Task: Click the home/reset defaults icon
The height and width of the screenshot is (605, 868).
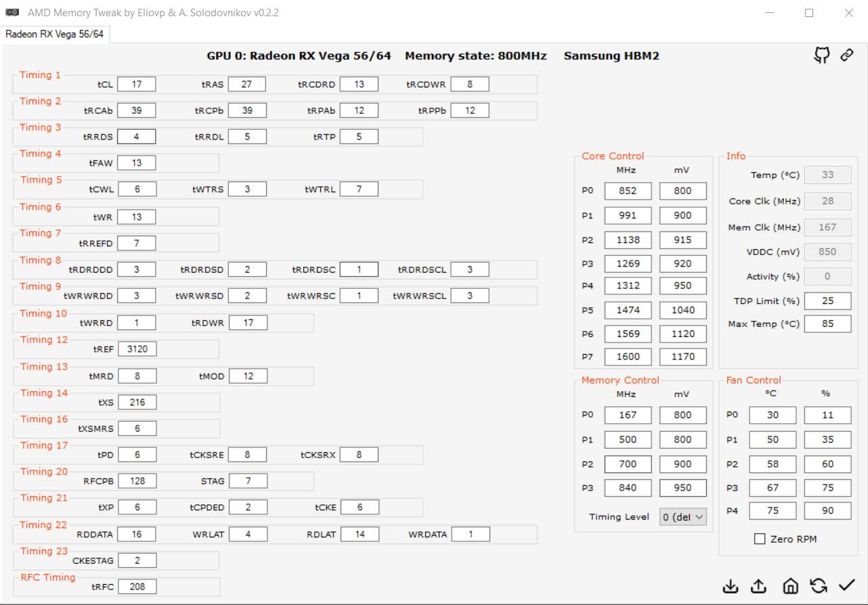Action: [x=789, y=586]
